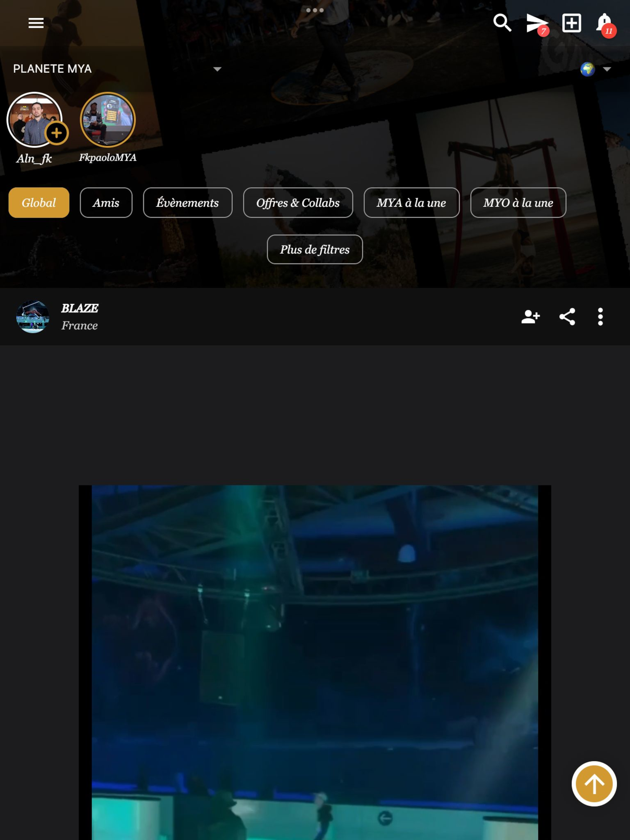Select the MYA à la une filter

pos(412,203)
